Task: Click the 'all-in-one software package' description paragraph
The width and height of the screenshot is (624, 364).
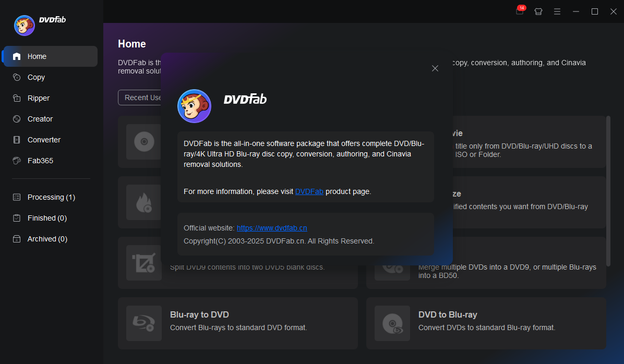Action: [x=304, y=154]
